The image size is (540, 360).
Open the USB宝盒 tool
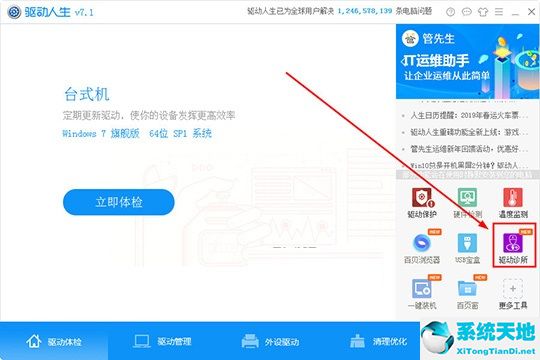[x=467, y=248]
